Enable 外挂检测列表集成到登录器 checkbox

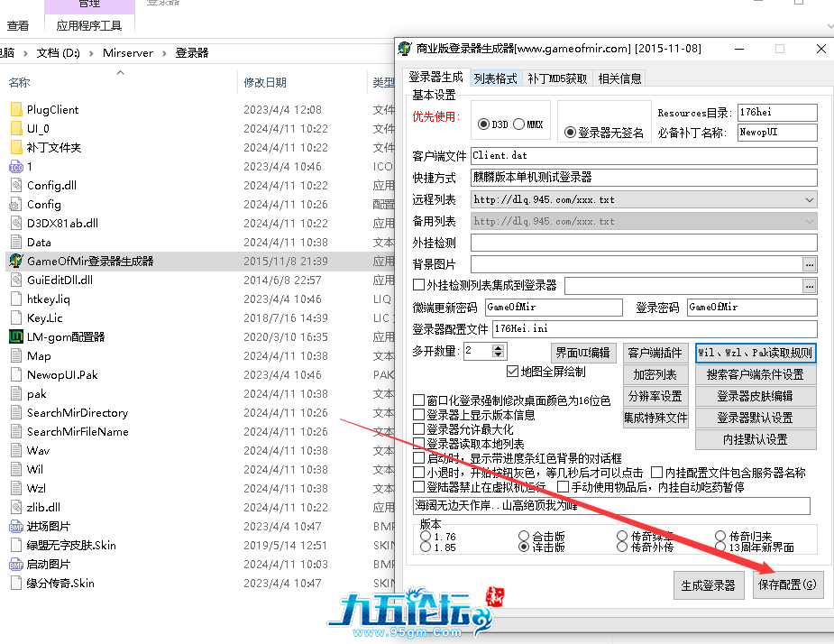pyautogui.click(x=418, y=285)
